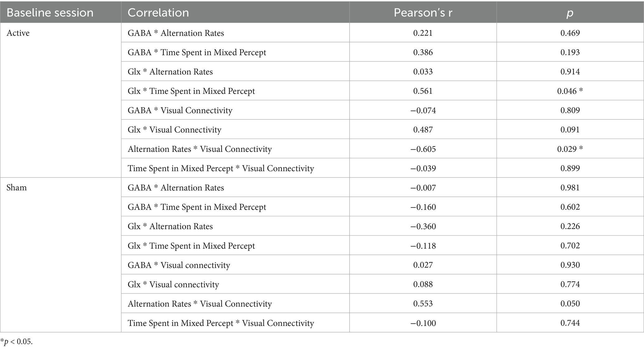The height and width of the screenshot is (349, 644).
Task: Click "GABA * Visual connectivity" with lowercase connectivity
Action: pyautogui.click(x=179, y=265)
